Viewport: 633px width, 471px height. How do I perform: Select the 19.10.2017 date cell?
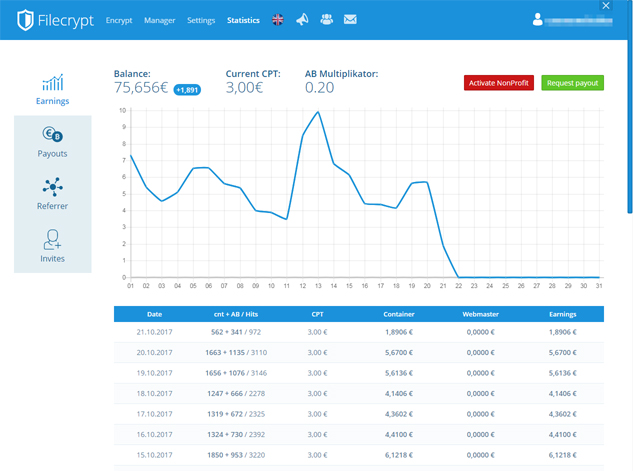pyautogui.click(x=154, y=373)
